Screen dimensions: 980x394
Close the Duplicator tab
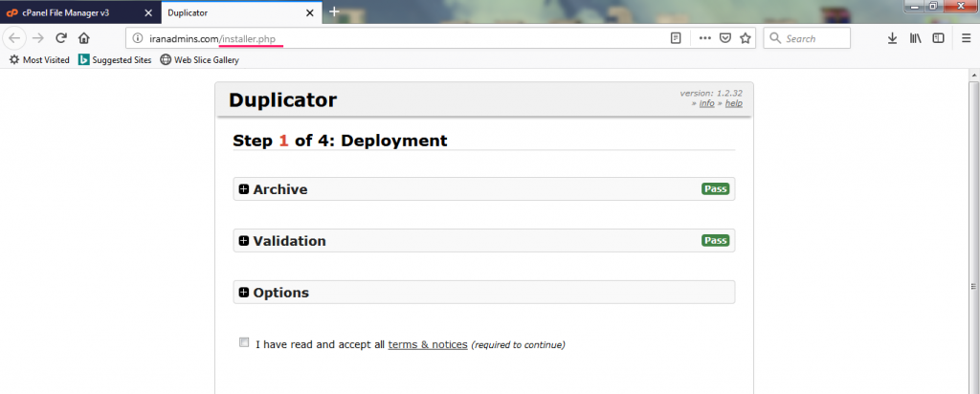[x=310, y=12]
